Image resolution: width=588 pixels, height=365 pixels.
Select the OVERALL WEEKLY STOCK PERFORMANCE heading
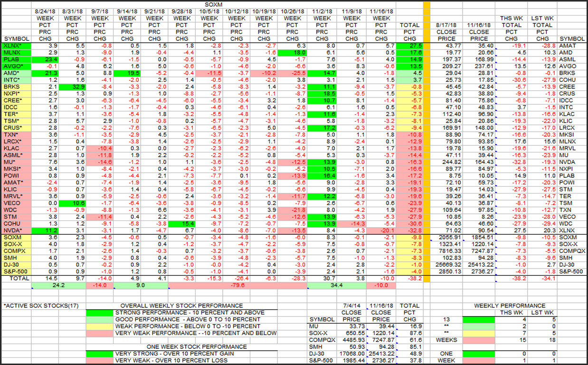click(x=181, y=306)
